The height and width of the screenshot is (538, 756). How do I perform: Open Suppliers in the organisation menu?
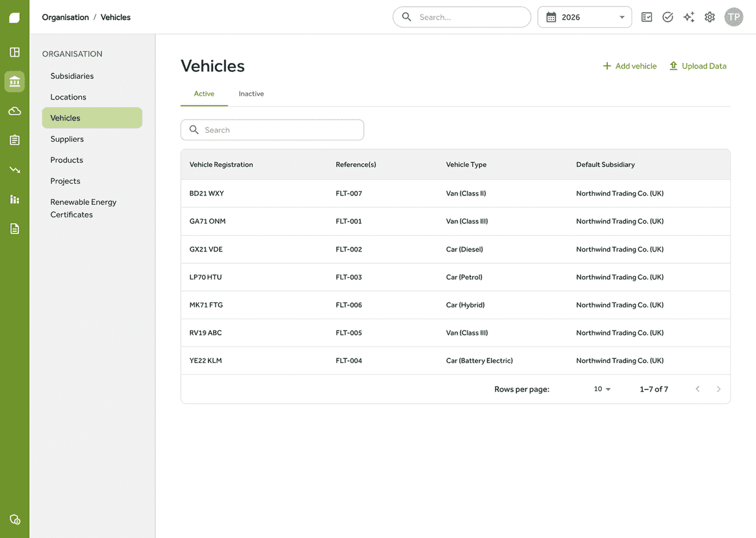[x=92, y=139]
